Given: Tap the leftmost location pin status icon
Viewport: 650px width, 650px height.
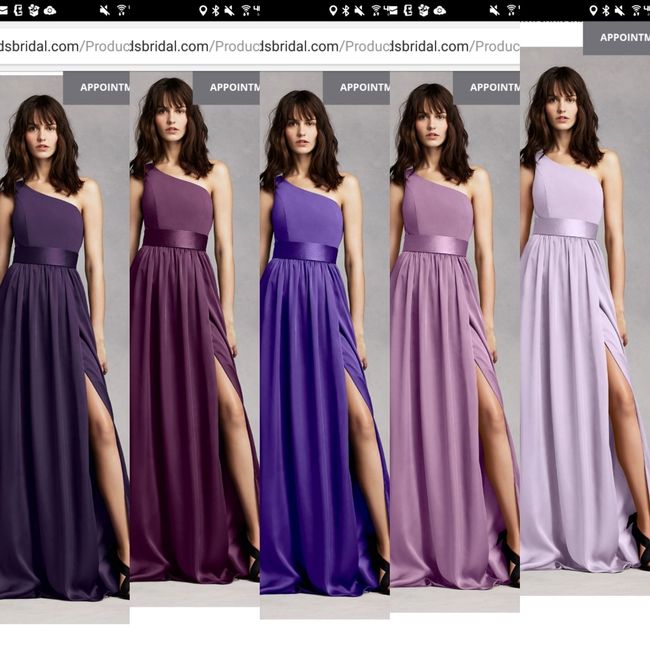Looking at the screenshot, I should pos(204,10).
